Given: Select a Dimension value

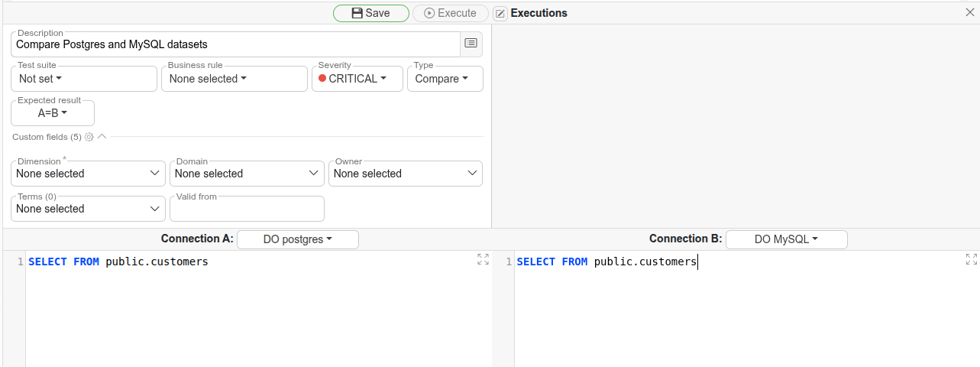Looking at the screenshot, I should pyautogui.click(x=88, y=174).
